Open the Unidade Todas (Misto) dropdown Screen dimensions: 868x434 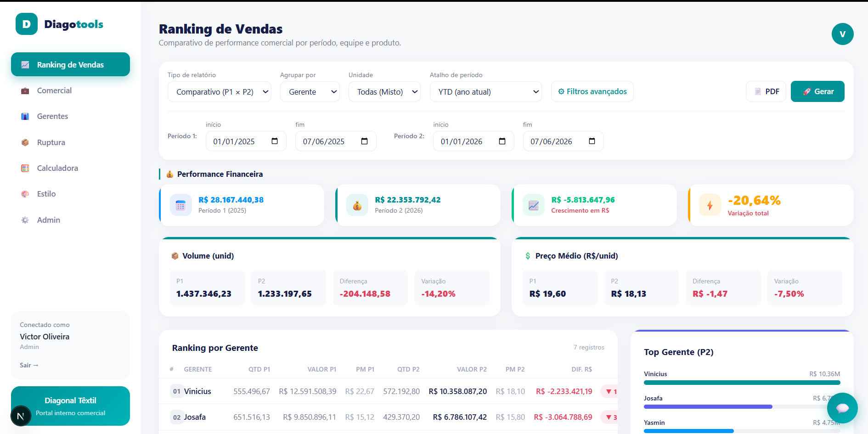coord(384,92)
